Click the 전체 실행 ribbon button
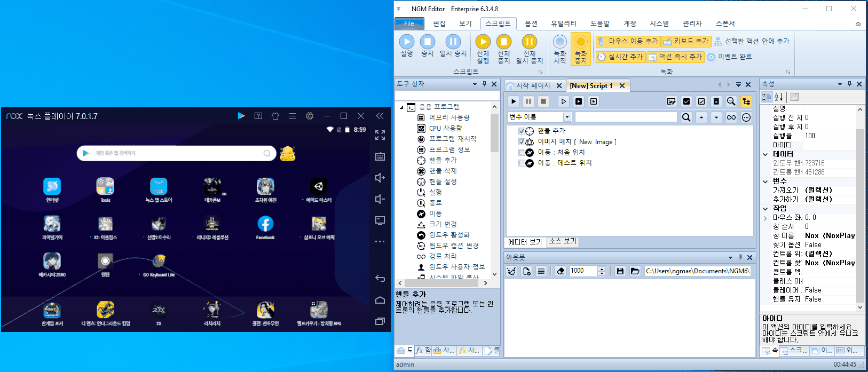Image resolution: width=868 pixels, height=372 pixels. (x=483, y=50)
